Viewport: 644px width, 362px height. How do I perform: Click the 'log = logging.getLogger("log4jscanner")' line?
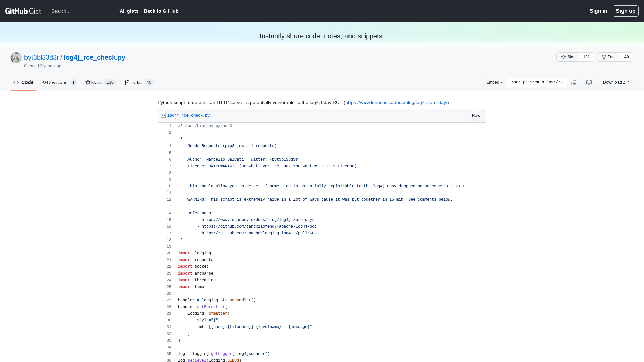(x=224, y=354)
